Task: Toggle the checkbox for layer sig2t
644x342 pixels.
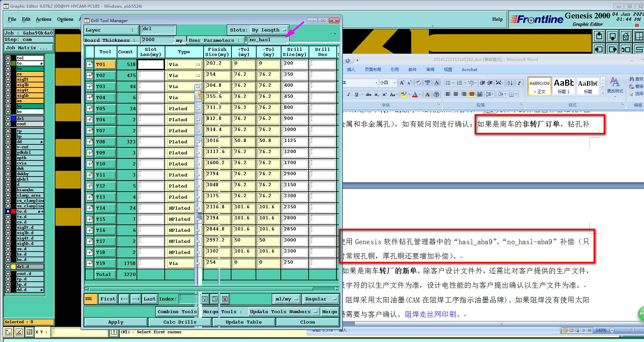Action: click(8, 79)
